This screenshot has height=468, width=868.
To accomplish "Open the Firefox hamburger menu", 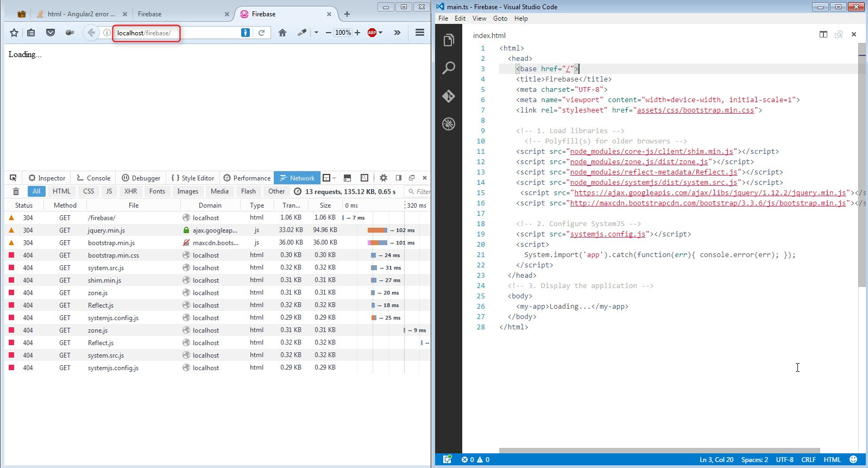I will click(420, 33).
